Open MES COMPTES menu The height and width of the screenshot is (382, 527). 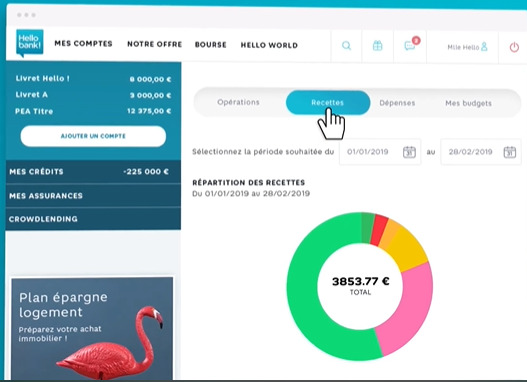(x=83, y=44)
